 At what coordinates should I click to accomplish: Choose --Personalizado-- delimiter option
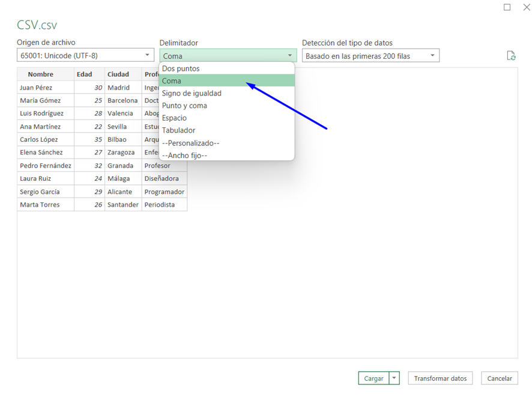[x=226, y=143]
